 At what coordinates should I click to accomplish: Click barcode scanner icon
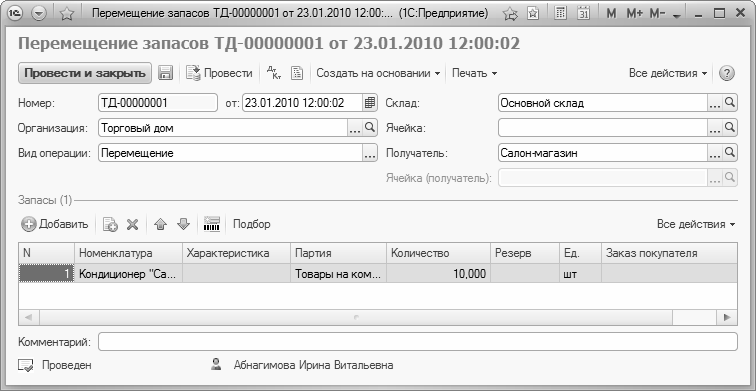[x=212, y=224]
